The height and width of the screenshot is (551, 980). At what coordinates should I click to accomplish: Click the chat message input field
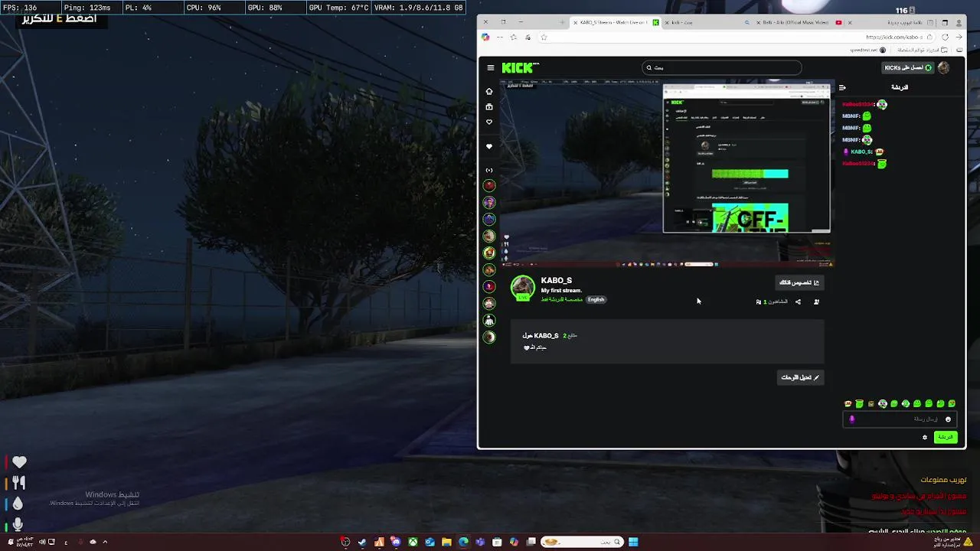[x=900, y=419]
